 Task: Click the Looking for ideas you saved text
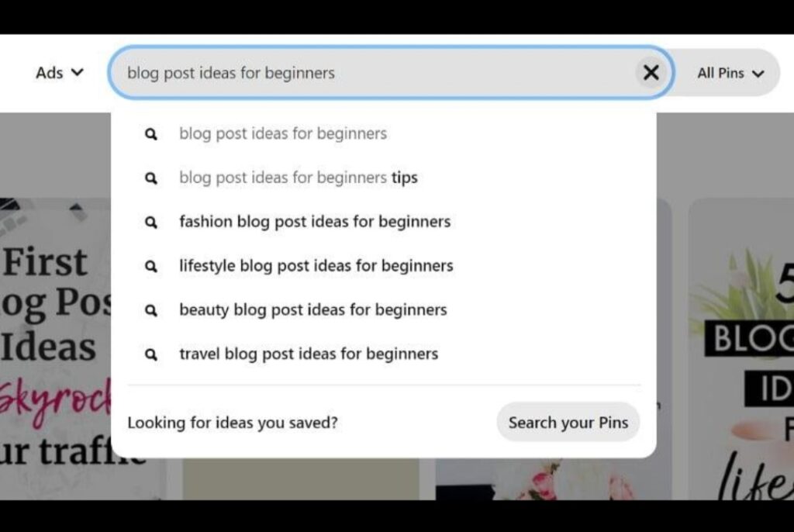(x=232, y=422)
